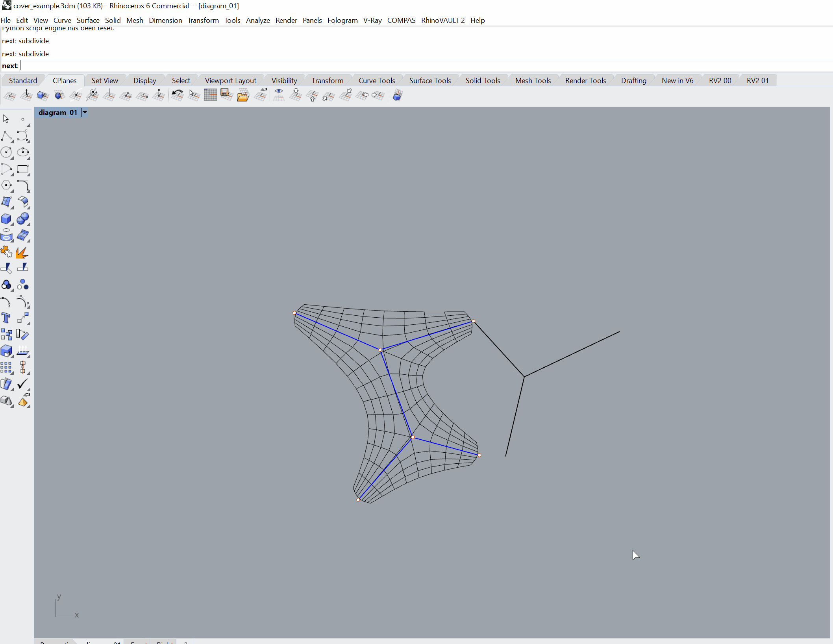Open the RhinoVAULT 2 menu
Viewport: 833px width, 644px height.
point(443,20)
